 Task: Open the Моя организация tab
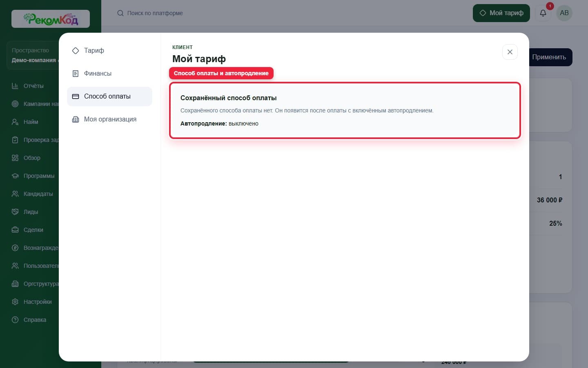(x=109, y=119)
